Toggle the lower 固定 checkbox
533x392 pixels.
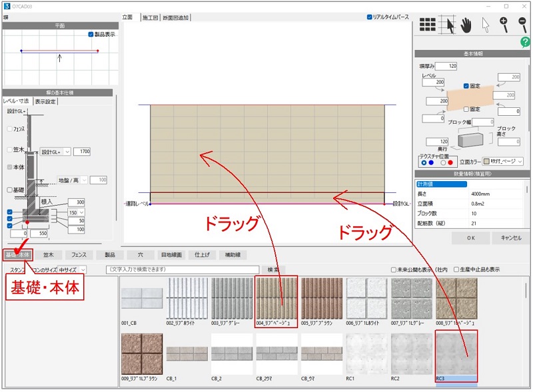pyautogui.click(x=466, y=109)
